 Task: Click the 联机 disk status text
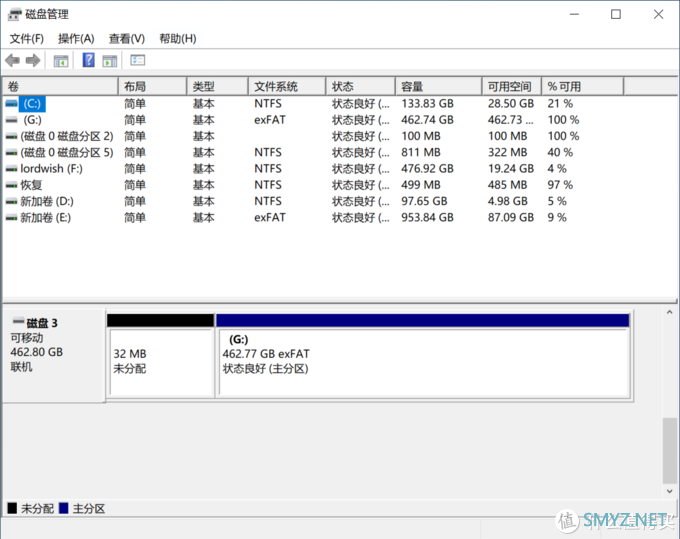[21, 367]
